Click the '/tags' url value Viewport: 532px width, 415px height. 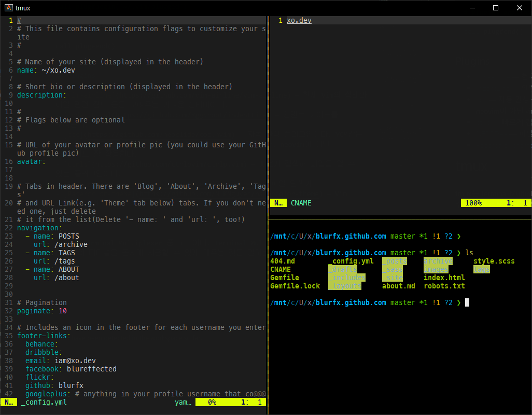pos(65,261)
